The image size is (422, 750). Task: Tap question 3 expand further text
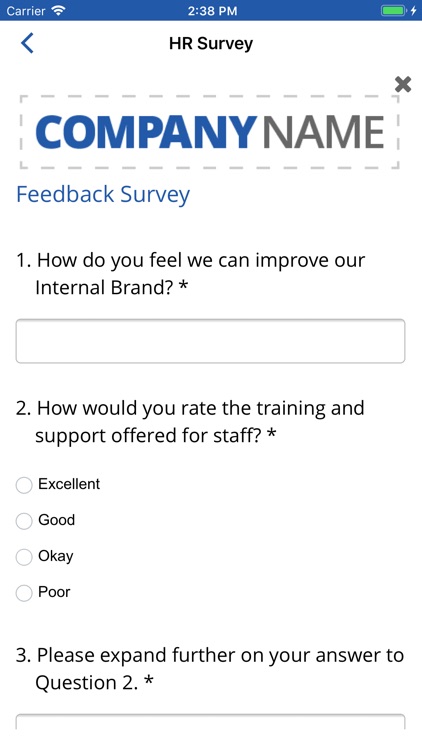(x=210, y=668)
